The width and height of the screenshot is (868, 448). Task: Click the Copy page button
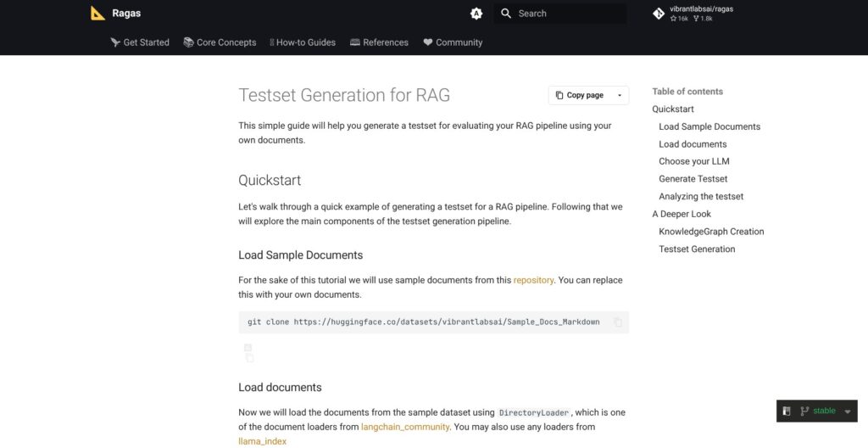click(x=579, y=95)
